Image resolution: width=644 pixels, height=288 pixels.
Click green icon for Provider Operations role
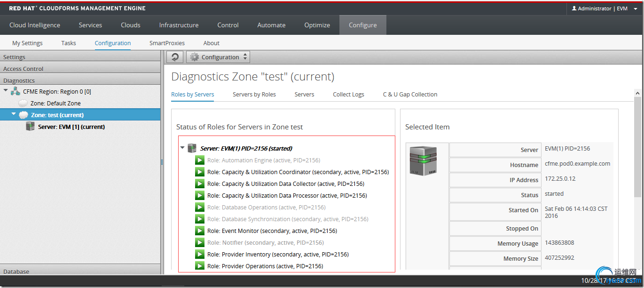[x=200, y=266]
